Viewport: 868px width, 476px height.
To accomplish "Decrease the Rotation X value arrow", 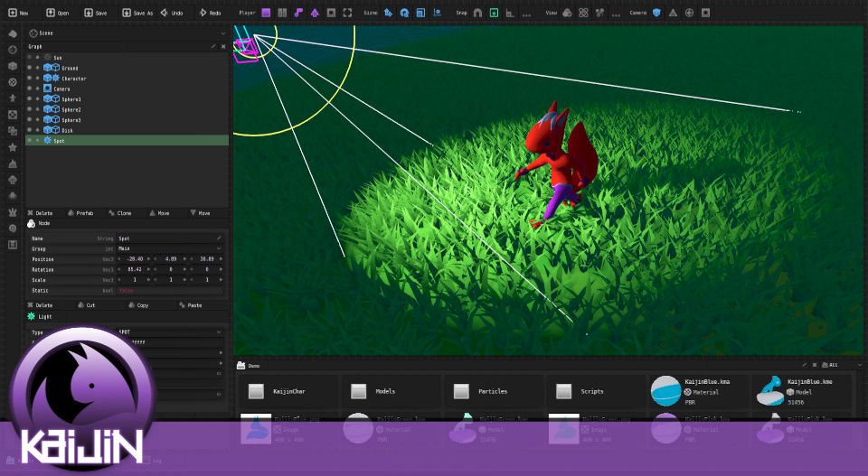I will pyautogui.click(x=119, y=269).
